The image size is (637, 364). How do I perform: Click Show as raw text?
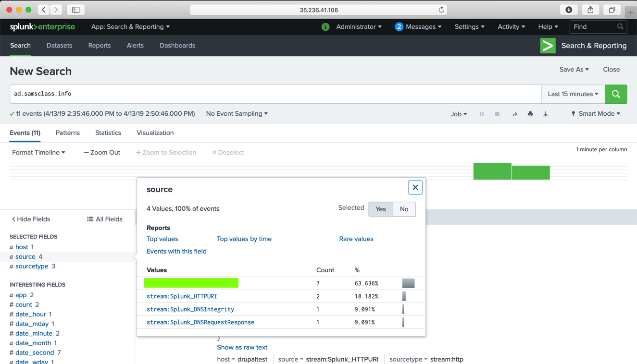coord(242,348)
